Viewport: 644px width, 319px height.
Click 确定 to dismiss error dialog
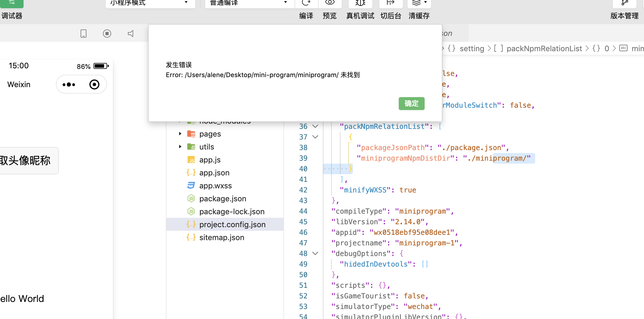[411, 104]
